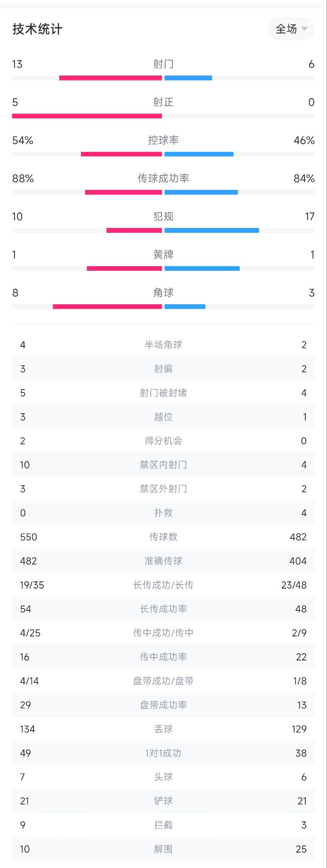Click the pink 射正 progress bar
This screenshot has width=327, height=868.
[87, 116]
